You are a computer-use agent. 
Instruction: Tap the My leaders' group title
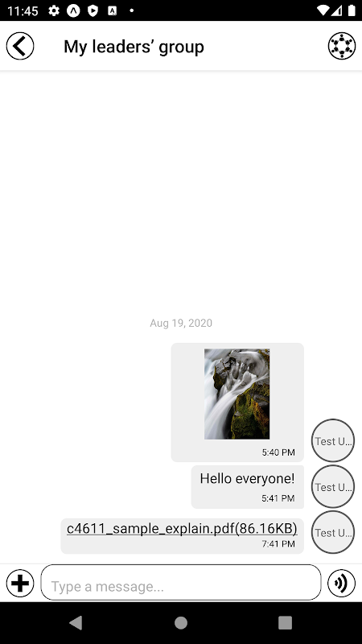[x=134, y=47]
